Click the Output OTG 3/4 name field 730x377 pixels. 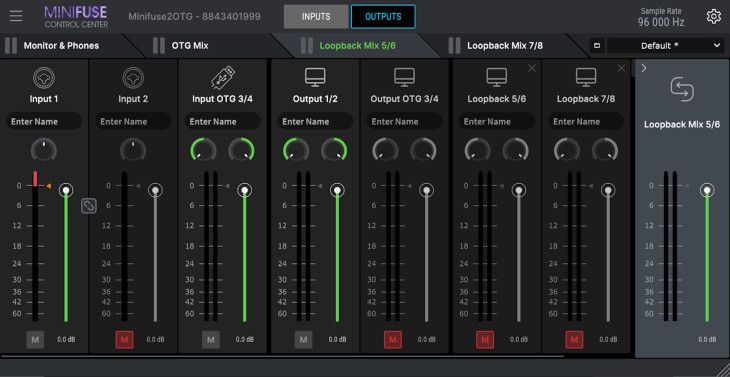pos(404,121)
